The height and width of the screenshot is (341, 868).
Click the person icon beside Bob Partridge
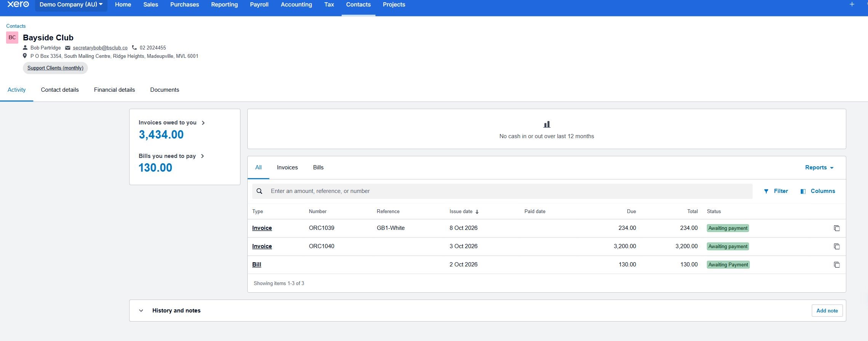(25, 48)
